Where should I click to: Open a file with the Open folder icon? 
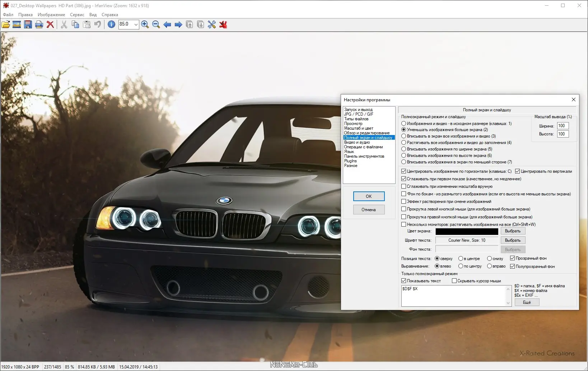coord(6,24)
